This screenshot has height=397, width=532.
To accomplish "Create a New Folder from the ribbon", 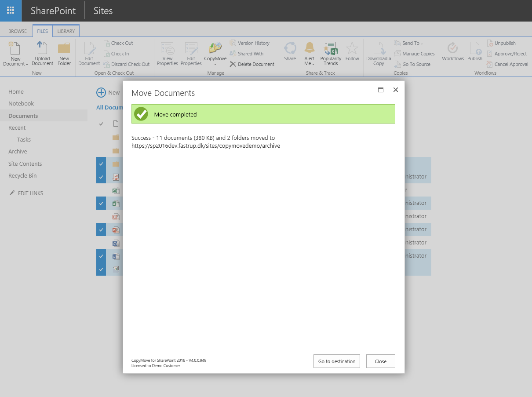I will point(64,54).
